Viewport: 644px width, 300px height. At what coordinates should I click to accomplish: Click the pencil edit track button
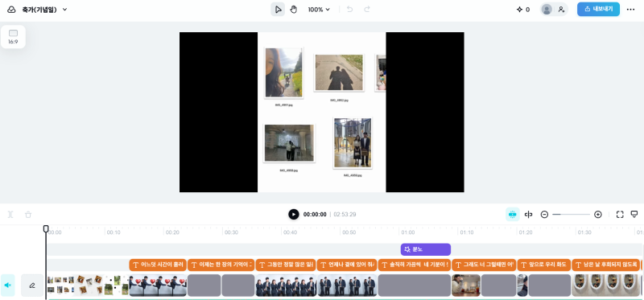(x=32, y=286)
